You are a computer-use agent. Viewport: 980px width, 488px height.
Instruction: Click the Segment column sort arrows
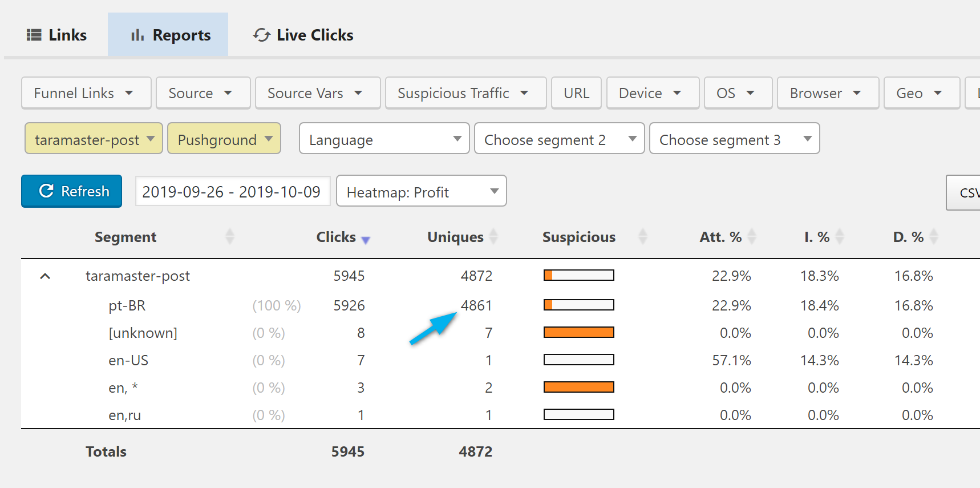[230, 236]
